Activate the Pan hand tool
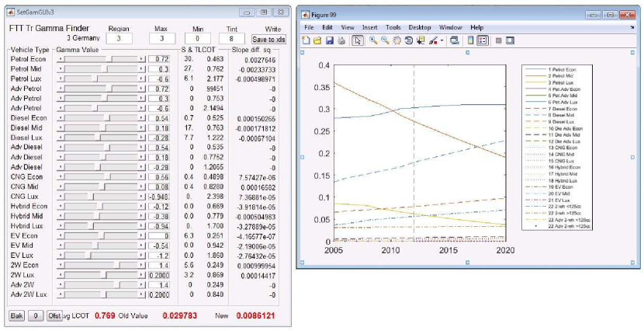This screenshot has width=644, height=331. pos(395,40)
